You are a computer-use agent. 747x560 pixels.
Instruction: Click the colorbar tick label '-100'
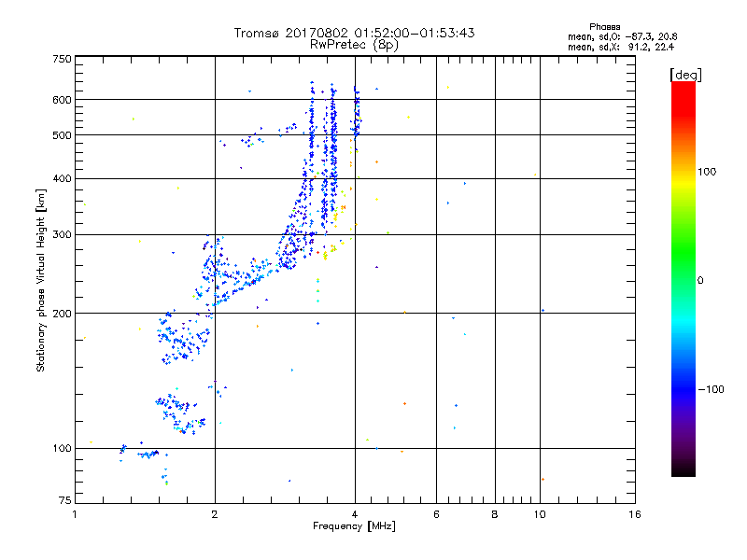tap(712, 389)
